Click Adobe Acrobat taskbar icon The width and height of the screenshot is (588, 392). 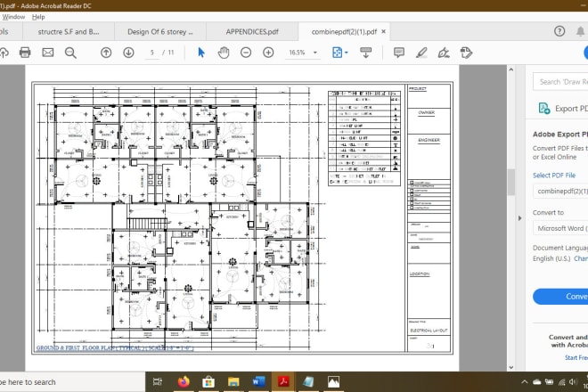tap(283, 382)
